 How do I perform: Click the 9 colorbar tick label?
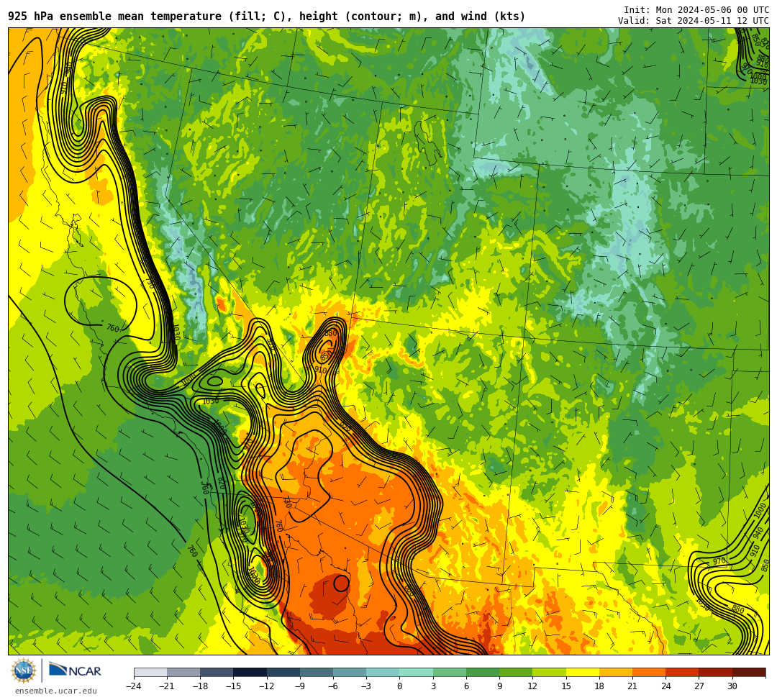pyautogui.click(x=499, y=686)
